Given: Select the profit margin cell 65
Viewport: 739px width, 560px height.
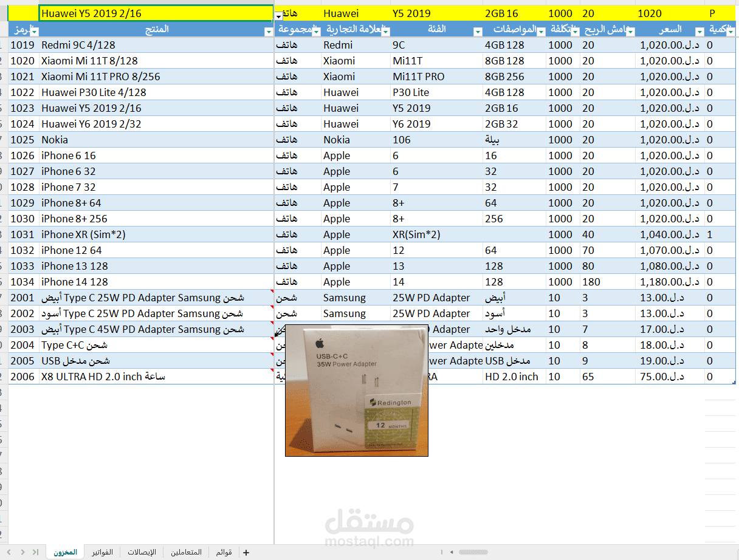Looking at the screenshot, I should pos(608,377).
